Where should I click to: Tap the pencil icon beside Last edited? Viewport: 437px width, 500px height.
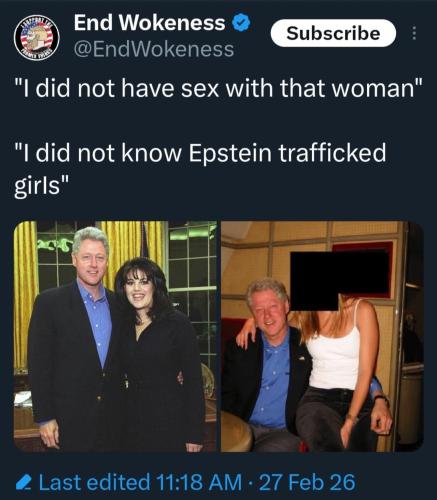point(24,482)
